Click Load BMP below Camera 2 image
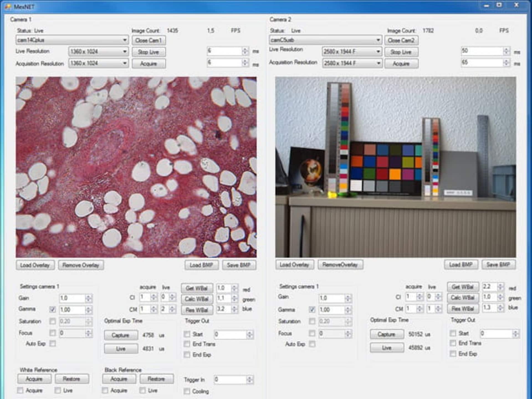 point(461,265)
